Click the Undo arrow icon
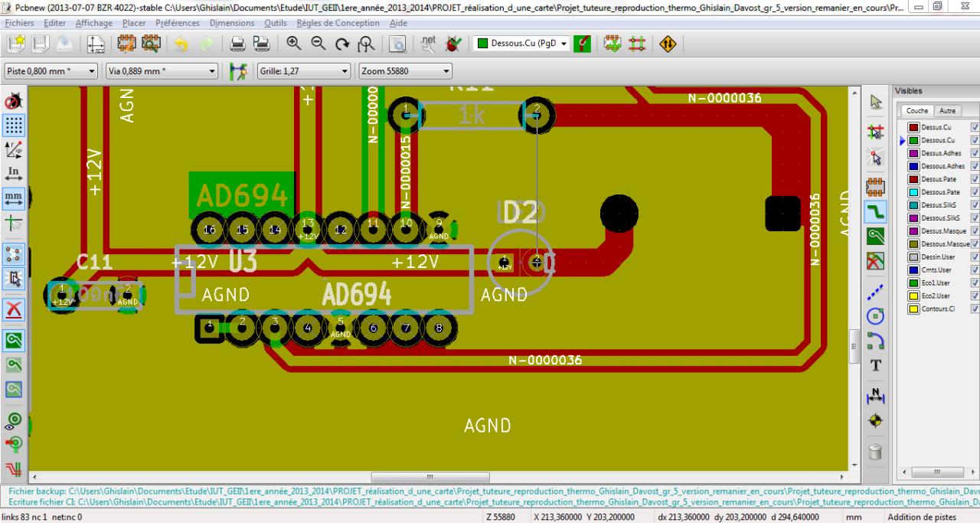The image size is (980, 523). (181, 44)
